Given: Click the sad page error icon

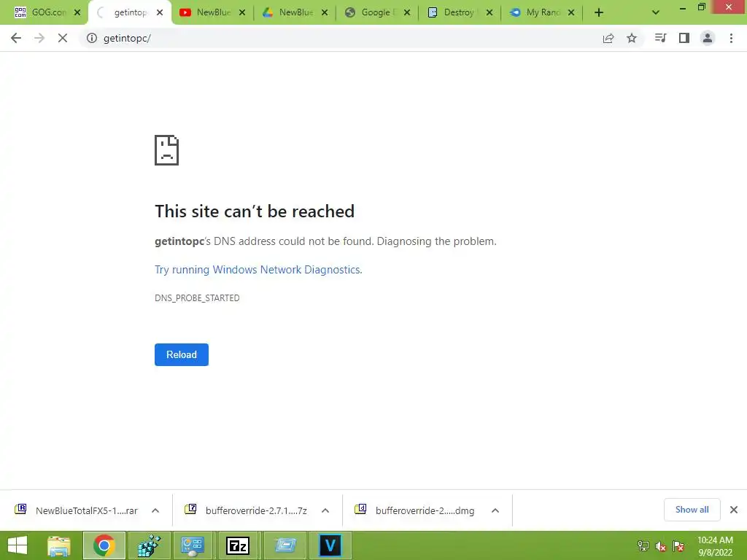Looking at the screenshot, I should [x=167, y=150].
